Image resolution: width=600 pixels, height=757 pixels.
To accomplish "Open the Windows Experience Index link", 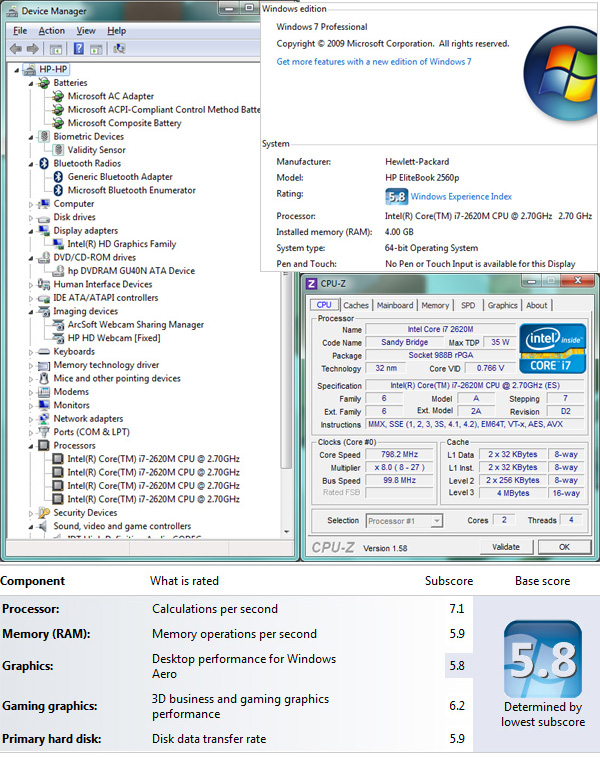I will pyautogui.click(x=461, y=196).
